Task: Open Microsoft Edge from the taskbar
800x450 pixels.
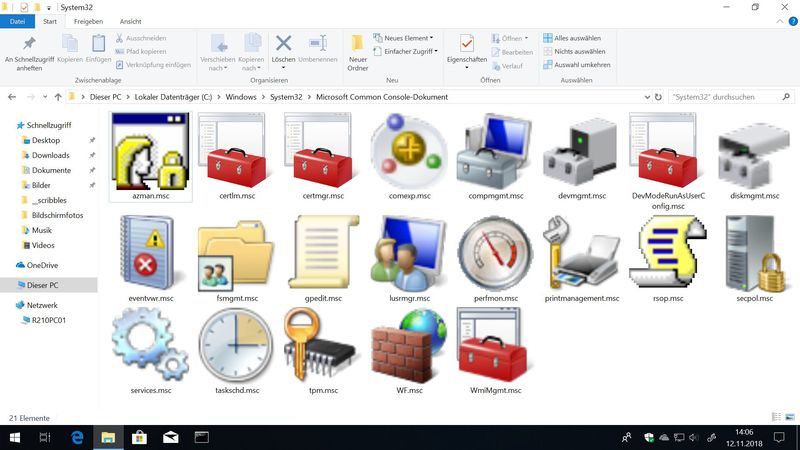Action: 77,437
